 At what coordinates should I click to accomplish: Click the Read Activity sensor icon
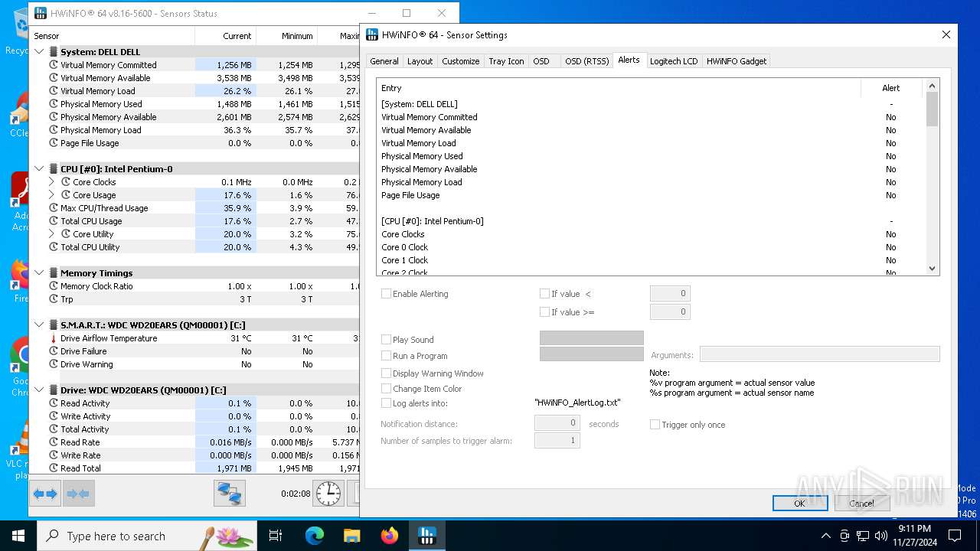(x=54, y=403)
